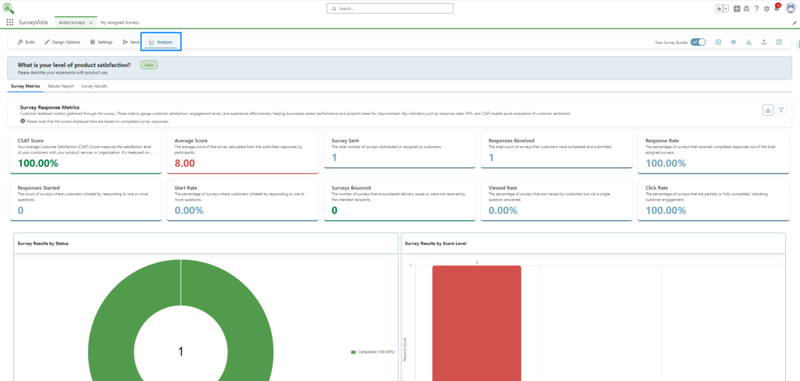
Task: Click the survey title question text
Action: coord(74,65)
